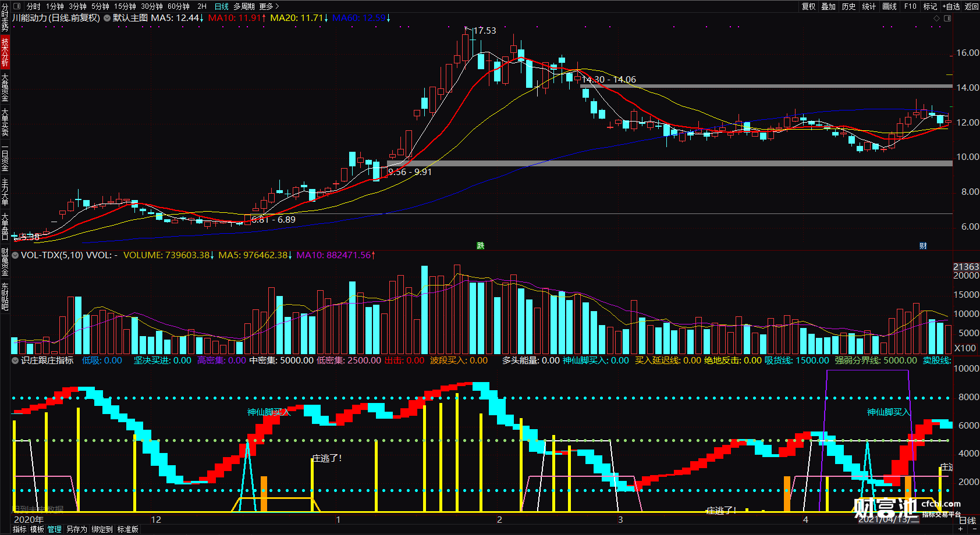Choose the 60分钟 period

tap(179, 6)
